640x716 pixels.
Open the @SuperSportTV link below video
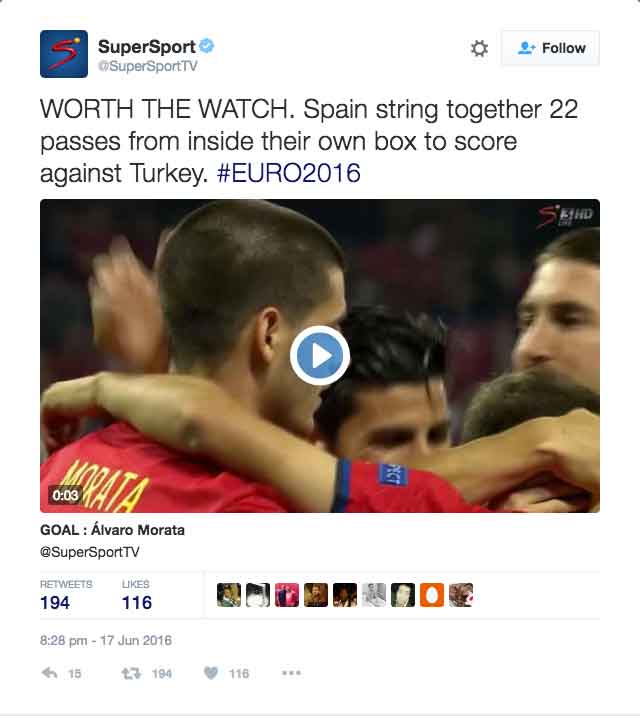pyautogui.click(x=89, y=552)
